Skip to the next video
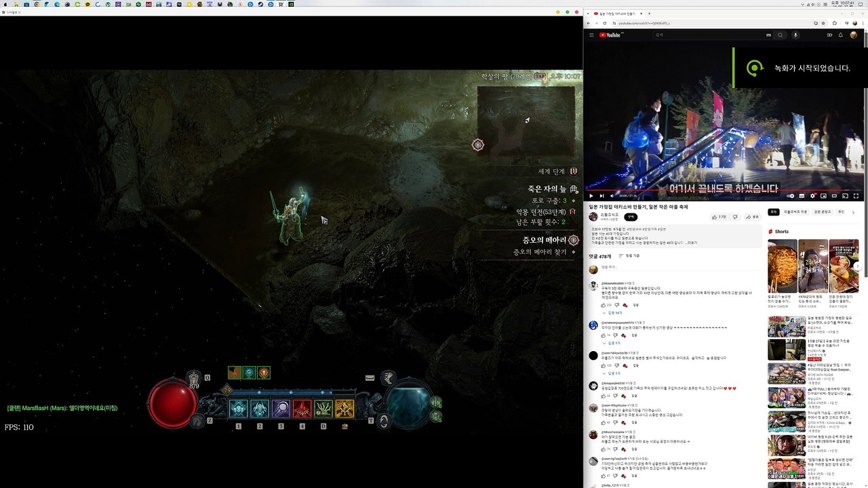This screenshot has width=868, height=488. (601, 196)
